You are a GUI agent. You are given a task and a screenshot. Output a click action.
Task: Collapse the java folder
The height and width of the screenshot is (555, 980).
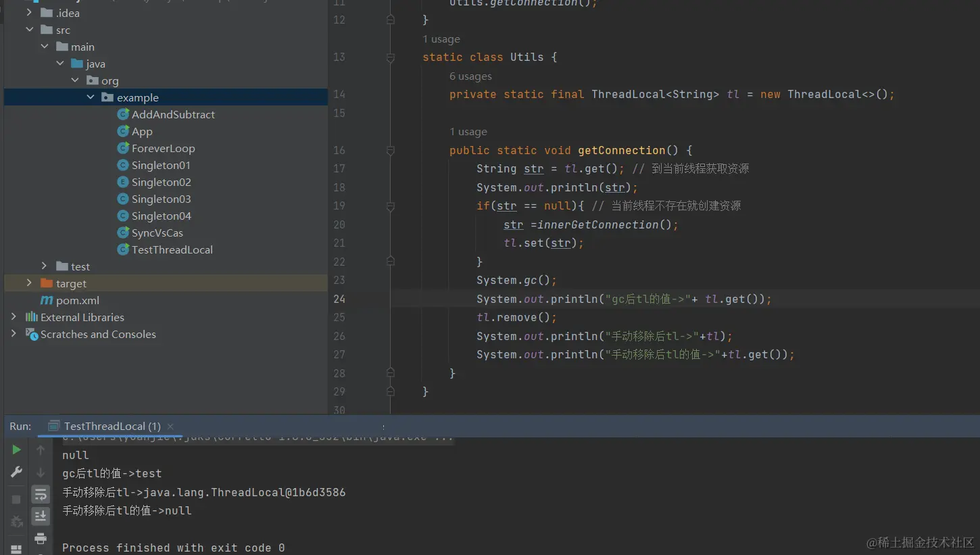60,64
